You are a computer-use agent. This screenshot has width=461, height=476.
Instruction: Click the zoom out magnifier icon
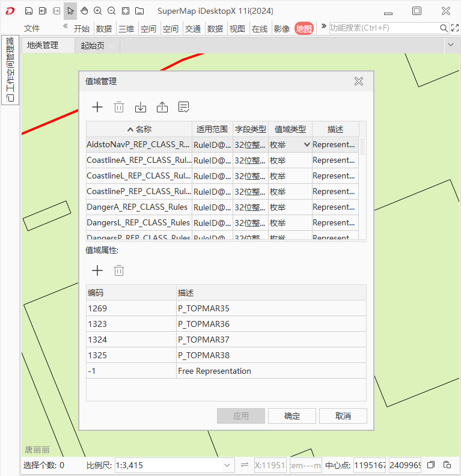pos(112,11)
